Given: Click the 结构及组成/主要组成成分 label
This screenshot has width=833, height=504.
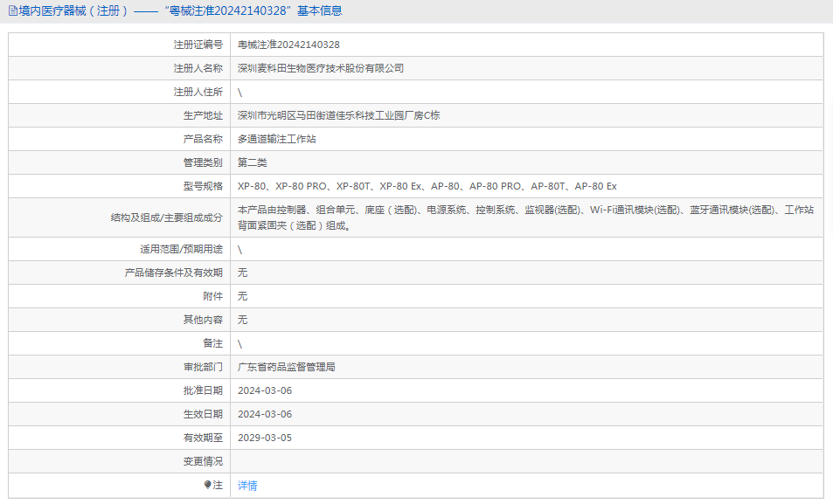Looking at the screenshot, I should click(x=167, y=217).
